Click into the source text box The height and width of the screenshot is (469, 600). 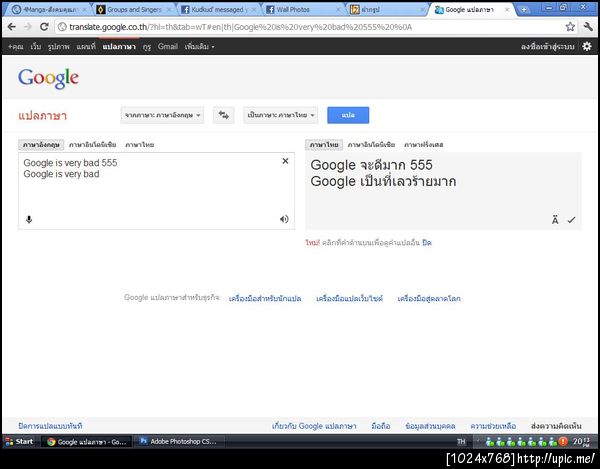click(x=157, y=191)
